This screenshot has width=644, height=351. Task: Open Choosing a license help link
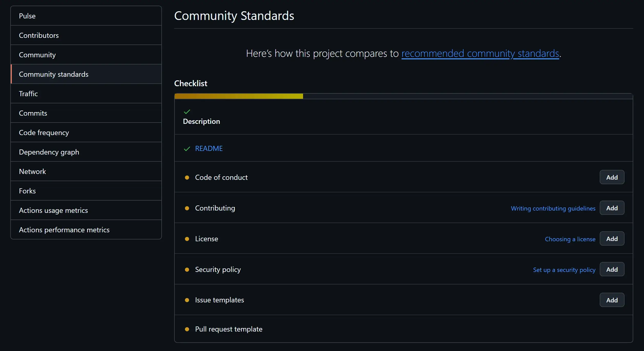(x=570, y=239)
